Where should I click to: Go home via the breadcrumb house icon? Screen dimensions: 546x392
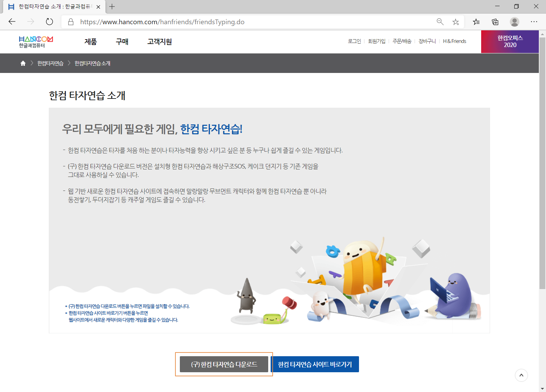click(23, 63)
